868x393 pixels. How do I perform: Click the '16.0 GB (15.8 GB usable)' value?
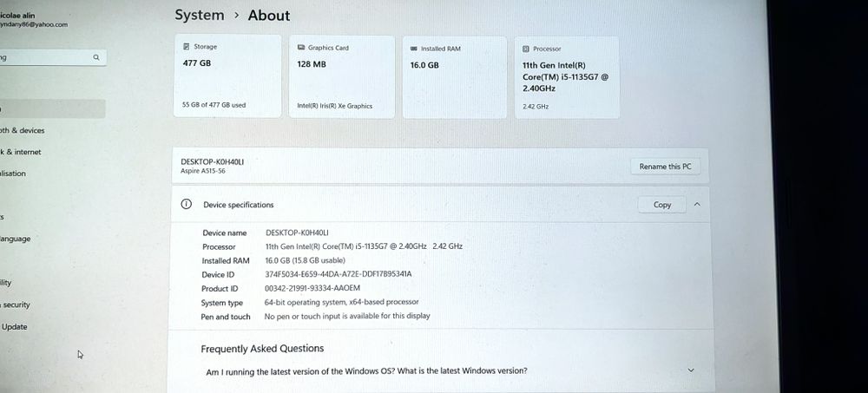pyautogui.click(x=305, y=261)
